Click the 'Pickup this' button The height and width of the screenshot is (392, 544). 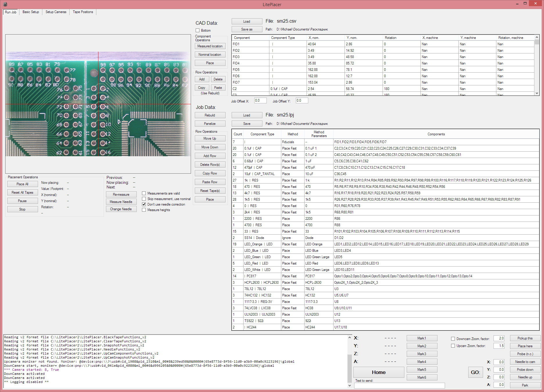coord(525,338)
